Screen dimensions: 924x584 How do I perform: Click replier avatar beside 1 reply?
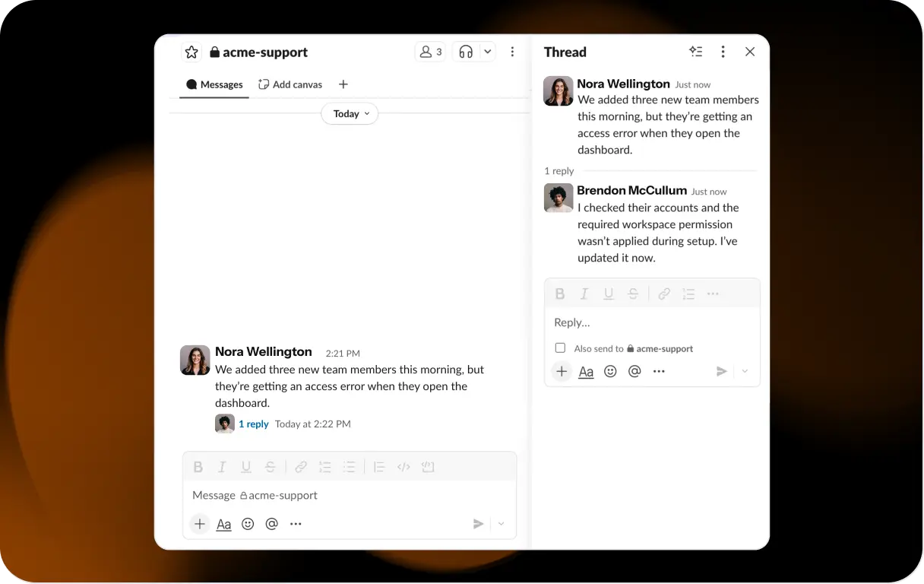(224, 424)
